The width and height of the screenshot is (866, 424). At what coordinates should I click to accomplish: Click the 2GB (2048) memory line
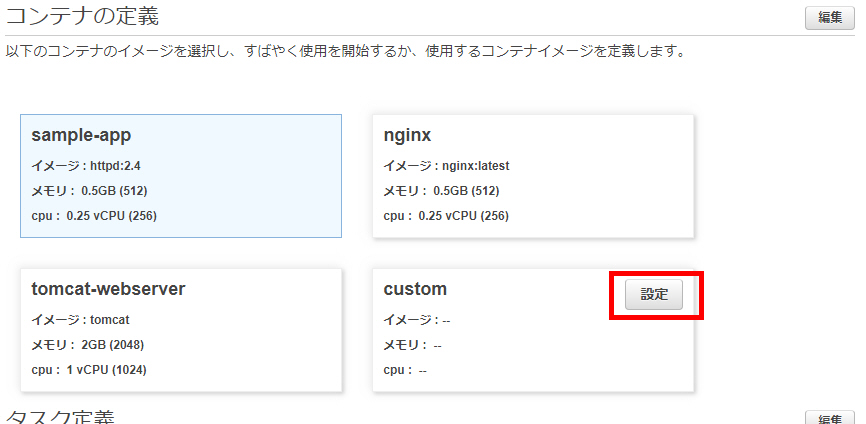pyautogui.click(x=88, y=345)
